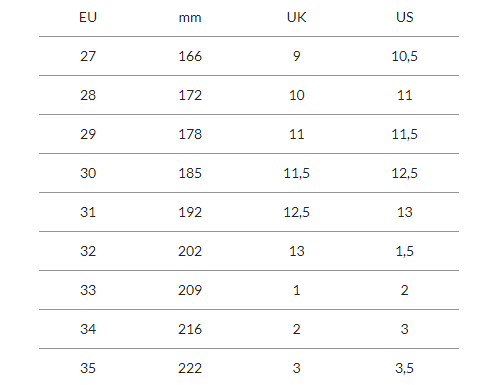
Task: Click the US column header
Action: click(x=405, y=17)
